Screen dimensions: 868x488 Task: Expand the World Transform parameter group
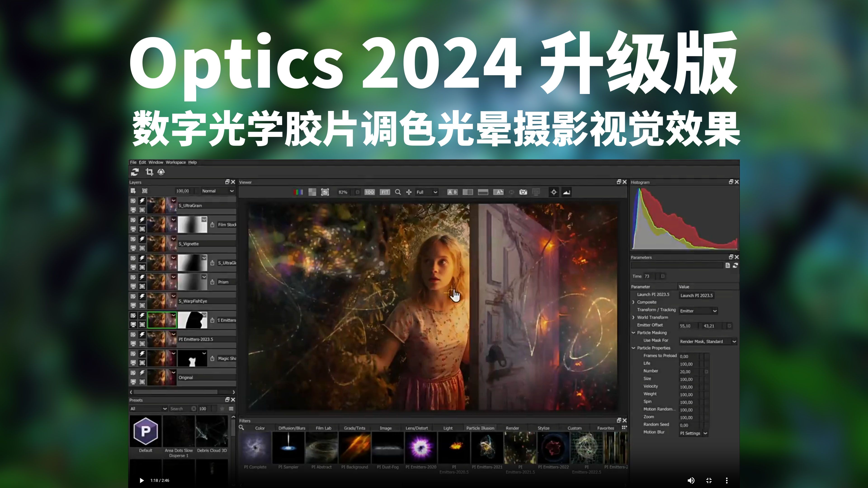click(x=633, y=317)
